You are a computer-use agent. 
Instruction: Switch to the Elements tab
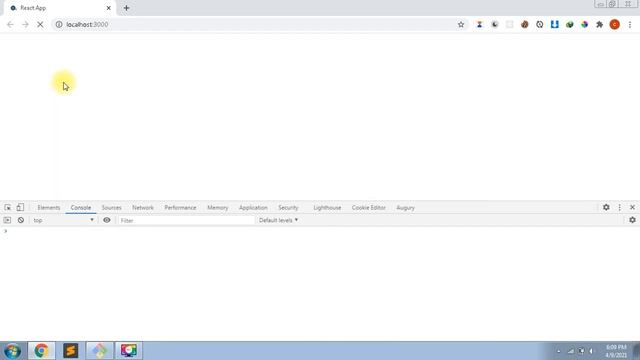(x=49, y=207)
